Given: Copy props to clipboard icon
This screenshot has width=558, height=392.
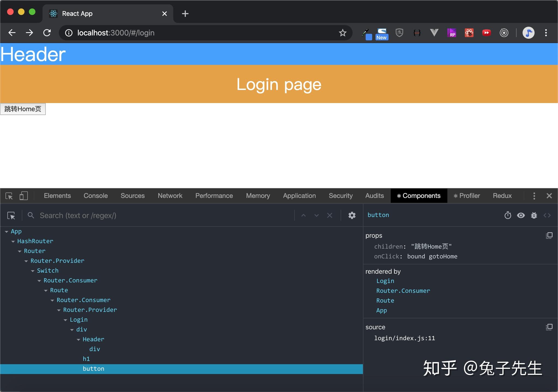Looking at the screenshot, I should (549, 236).
